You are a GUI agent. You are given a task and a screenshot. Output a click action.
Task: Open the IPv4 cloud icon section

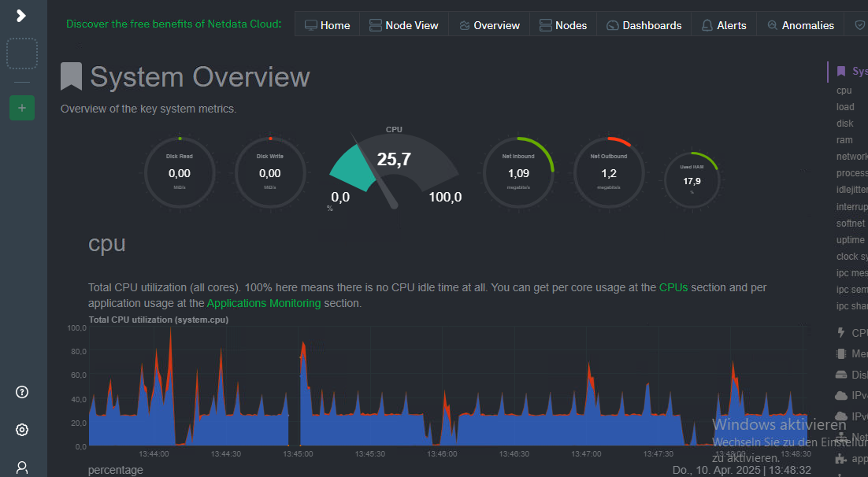(841, 396)
